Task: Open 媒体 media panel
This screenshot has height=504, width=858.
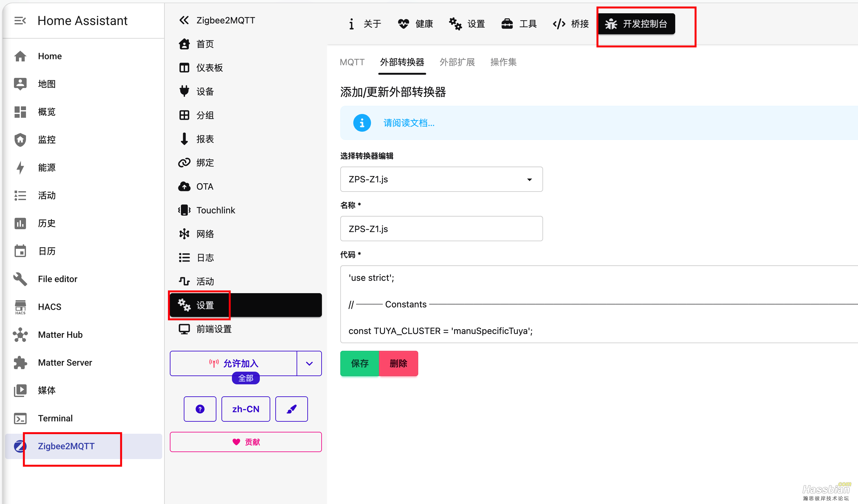Action: 83,390
